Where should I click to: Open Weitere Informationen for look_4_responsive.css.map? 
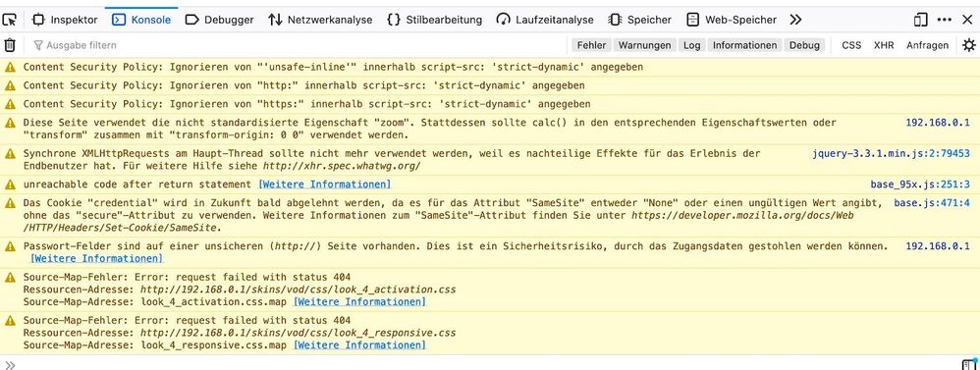(359, 345)
